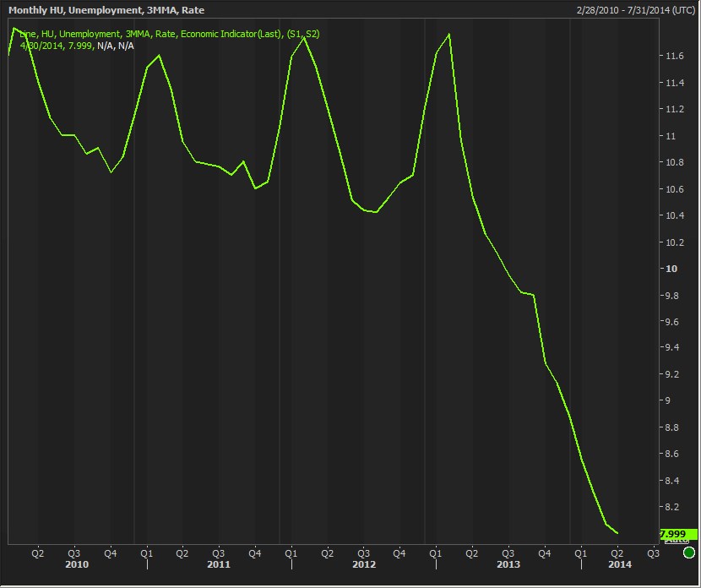Click the 8.2 label on the Y axis
Image resolution: width=701 pixels, height=588 pixels.
(x=674, y=507)
